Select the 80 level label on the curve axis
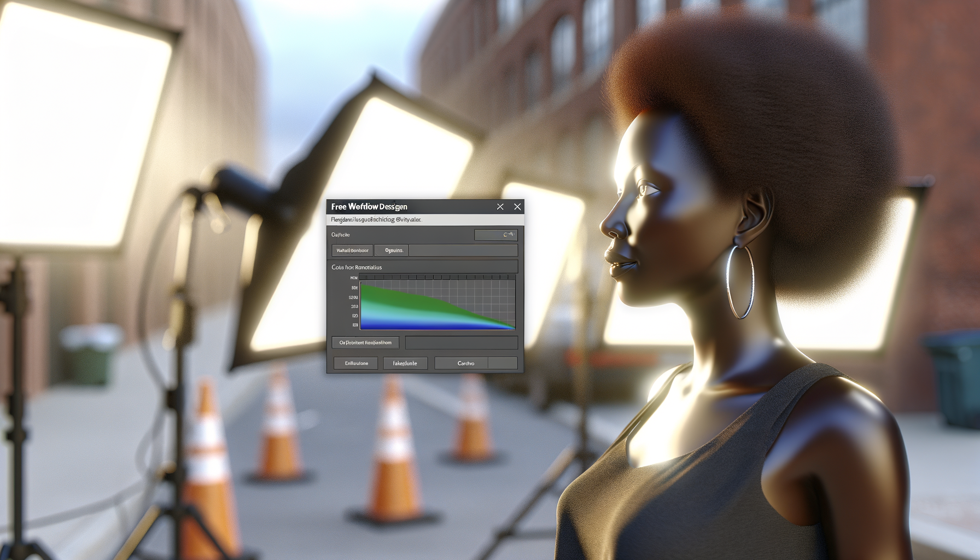Viewport: 980px width, 560px height. (x=355, y=288)
